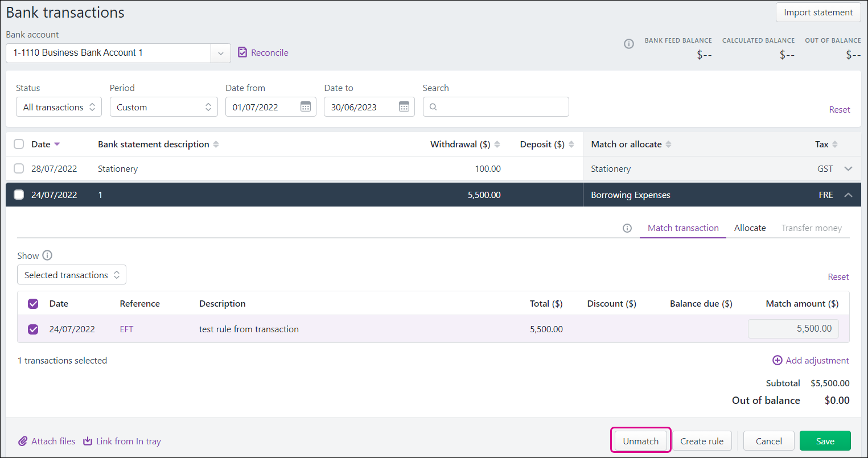Sort by Date column arrow
The height and width of the screenshot is (458, 868).
coord(57,145)
